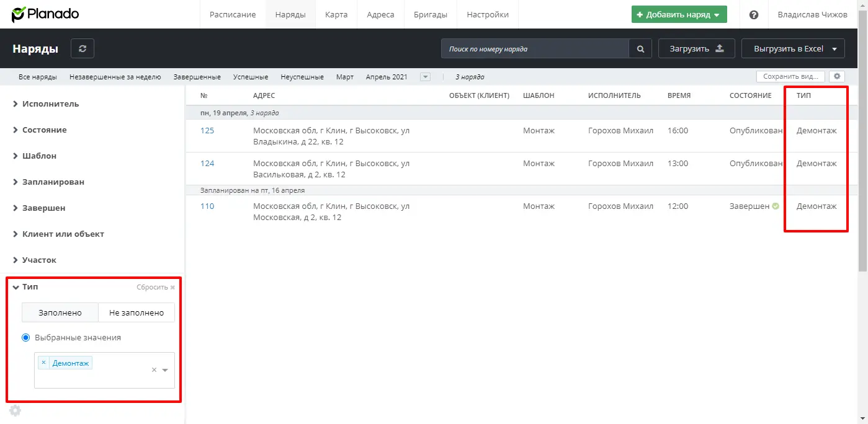Open the sidebar settings gear icon
The image size is (868, 424).
[16, 410]
